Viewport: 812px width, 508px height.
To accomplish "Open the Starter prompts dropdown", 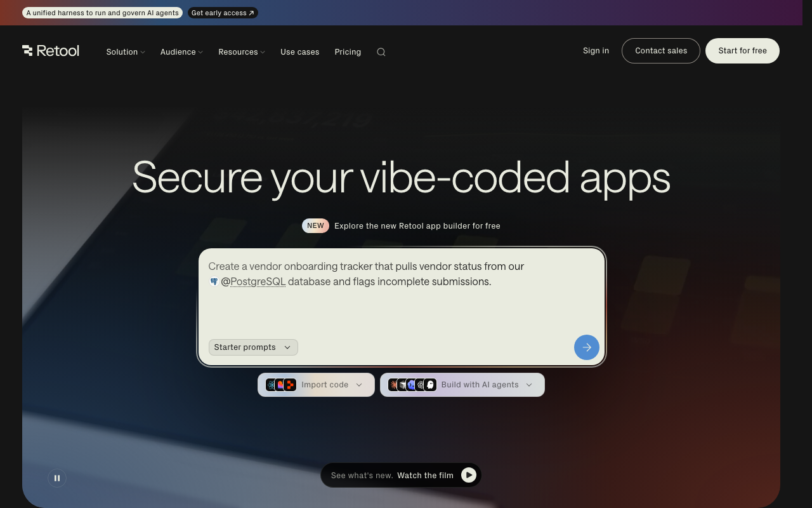I will point(253,347).
